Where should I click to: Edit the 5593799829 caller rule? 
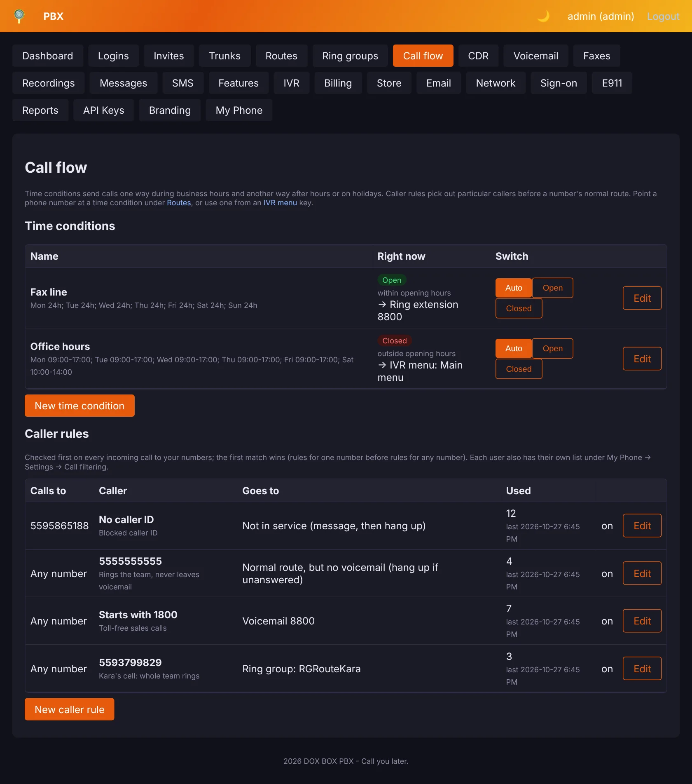[x=642, y=669]
